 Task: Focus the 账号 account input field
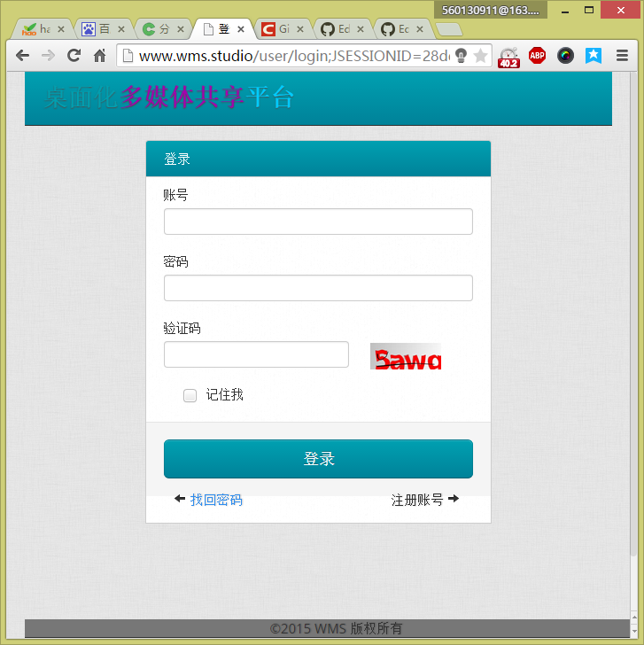click(318, 221)
